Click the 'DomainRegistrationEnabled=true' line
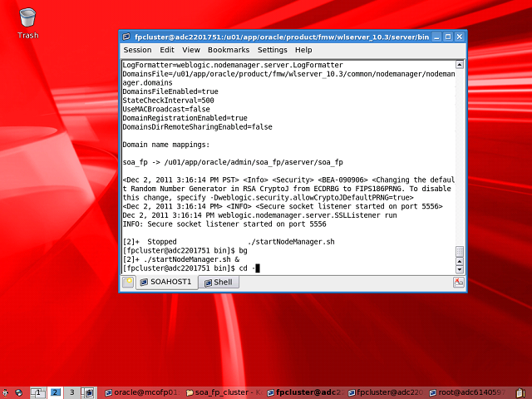Image resolution: width=532 pixels, height=399 pixels. pyautogui.click(x=185, y=118)
